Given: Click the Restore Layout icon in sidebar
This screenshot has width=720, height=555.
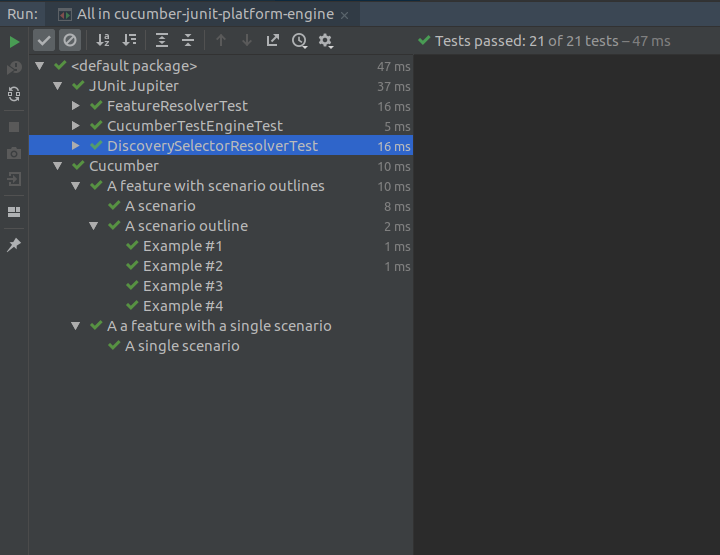Looking at the screenshot, I should tap(14, 212).
